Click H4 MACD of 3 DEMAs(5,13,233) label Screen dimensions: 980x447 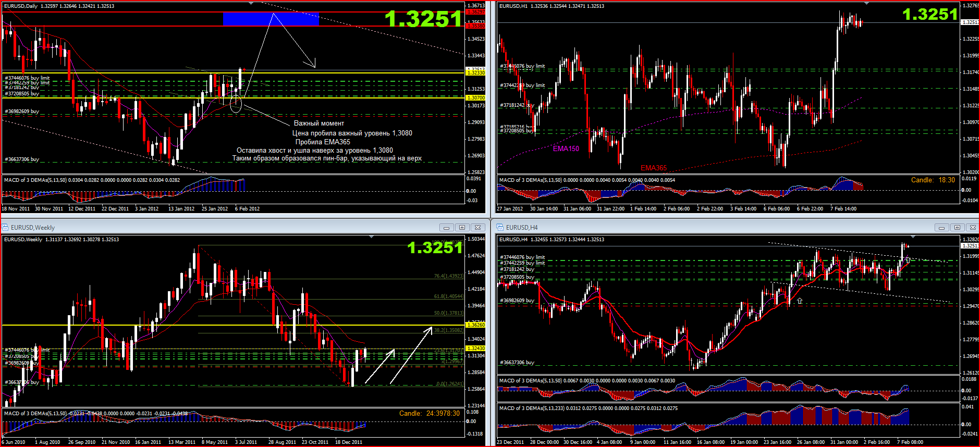click(589, 408)
